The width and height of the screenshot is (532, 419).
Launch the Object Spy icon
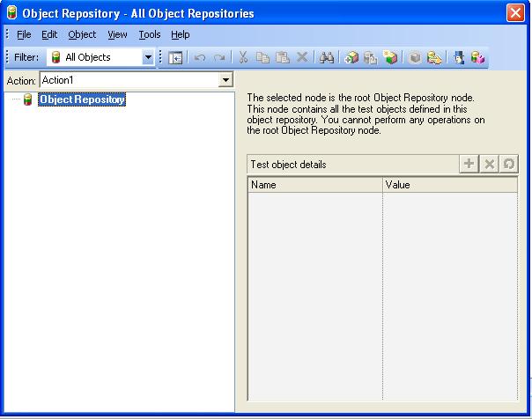point(459,57)
